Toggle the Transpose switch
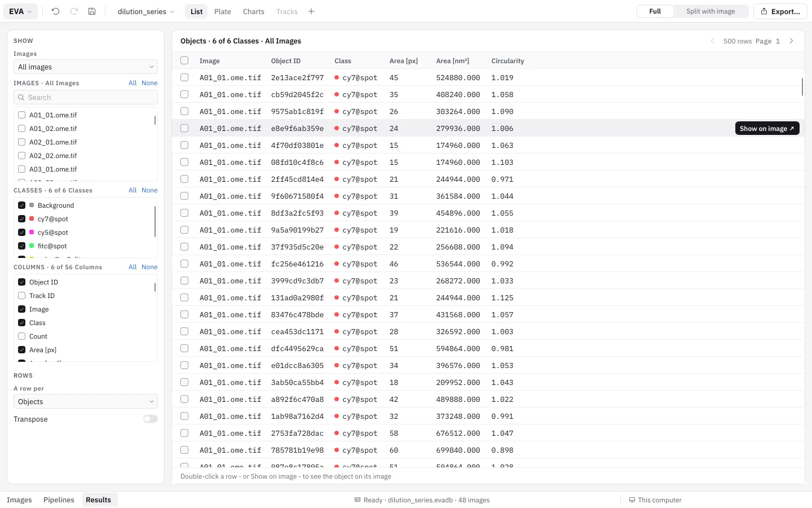 pos(151,419)
